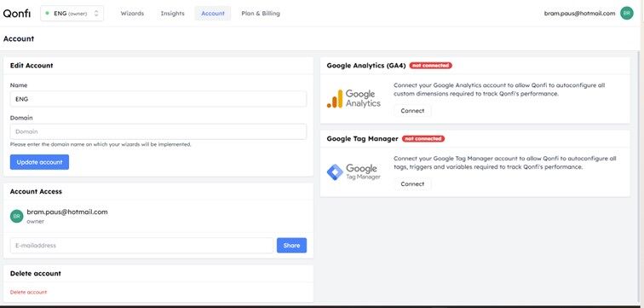Focus the Name input field
The height and width of the screenshot is (308, 644).
click(158, 99)
